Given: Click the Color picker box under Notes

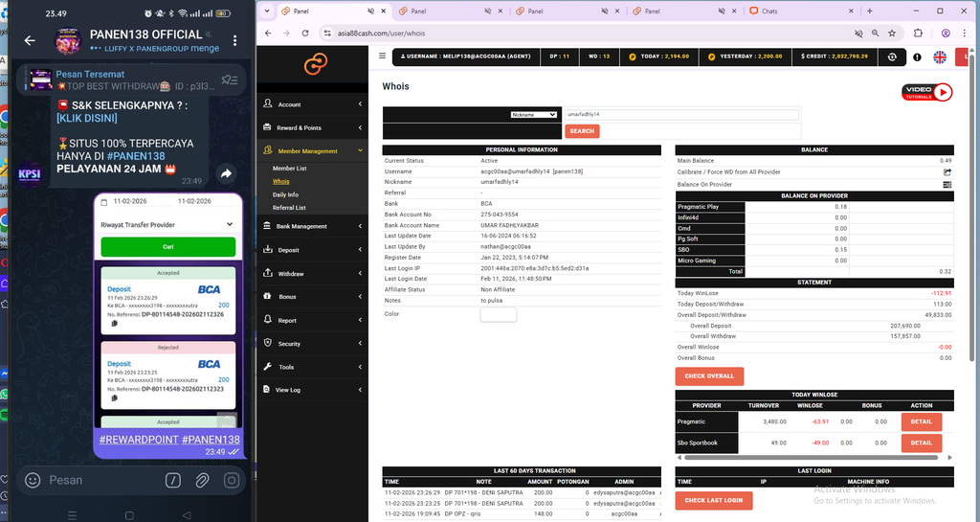Looking at the screenshot, I should [x=498, y=314].
